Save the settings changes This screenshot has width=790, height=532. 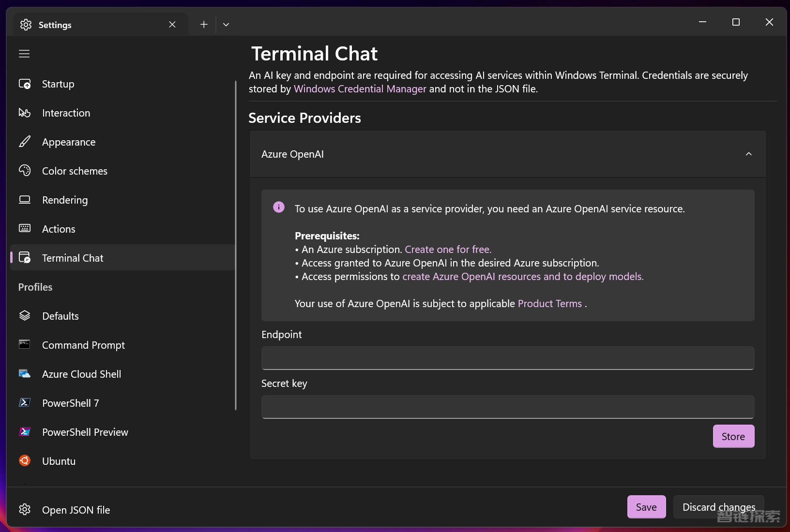(x=646, y=507)
